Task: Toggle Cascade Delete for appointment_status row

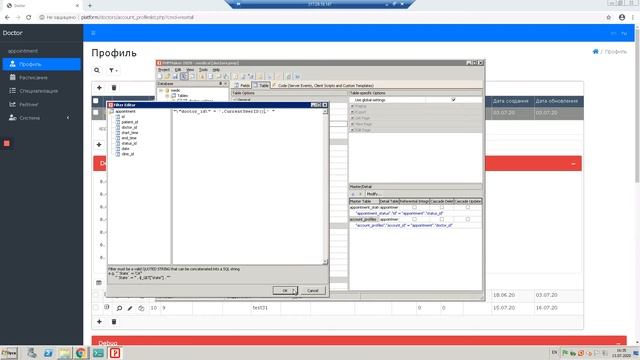Action: pos(442,207)
